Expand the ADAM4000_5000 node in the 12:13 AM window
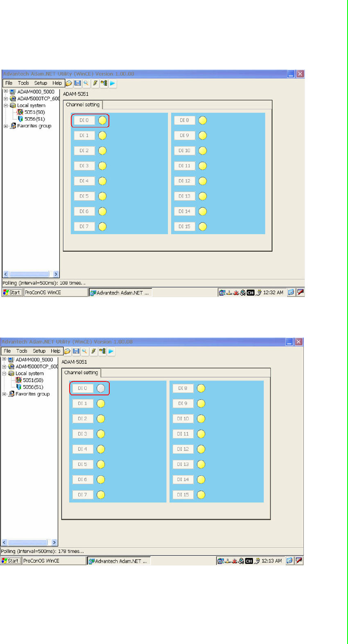Viewport: 348px width, 644px height. click(4, 359)
